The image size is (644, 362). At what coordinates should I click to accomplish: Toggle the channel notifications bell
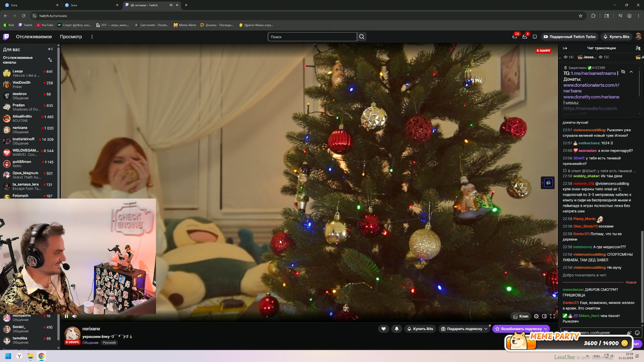[396, 329]
